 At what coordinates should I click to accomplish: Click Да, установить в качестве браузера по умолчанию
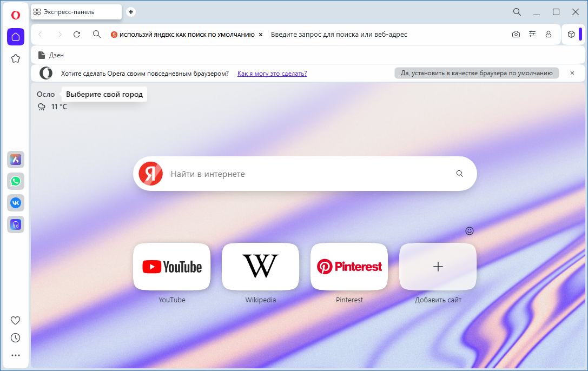click(477, 73)
